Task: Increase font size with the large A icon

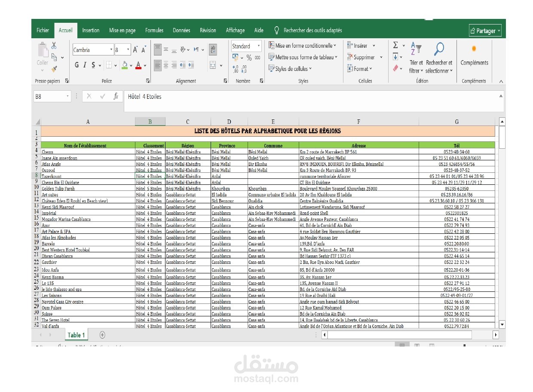Action: point(135,50)
